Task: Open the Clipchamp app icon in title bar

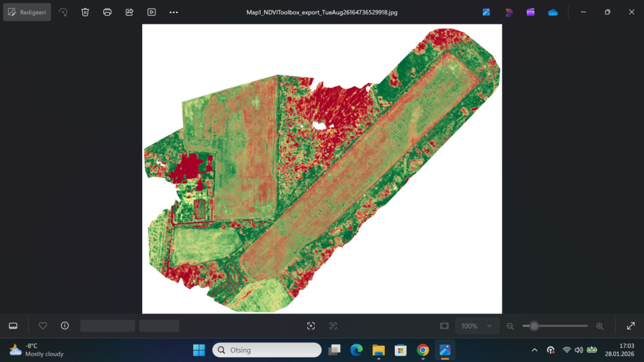Action: [x=531, y=12]
